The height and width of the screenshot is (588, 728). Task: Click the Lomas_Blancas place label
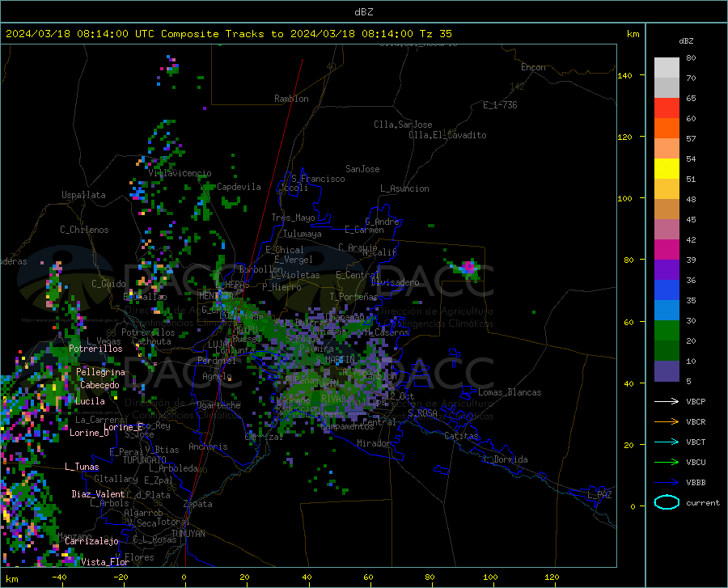[x=510, y=392]
